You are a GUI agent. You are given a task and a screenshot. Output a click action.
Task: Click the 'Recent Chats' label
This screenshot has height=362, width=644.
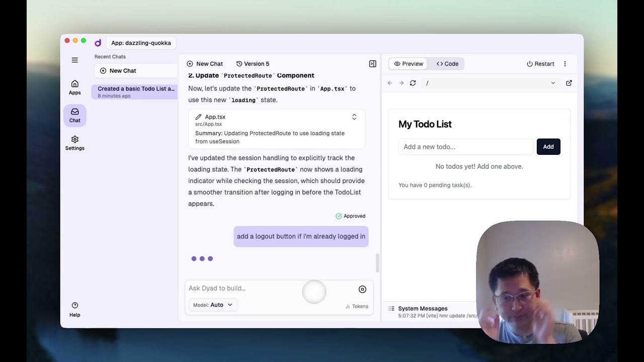[110, 57]
